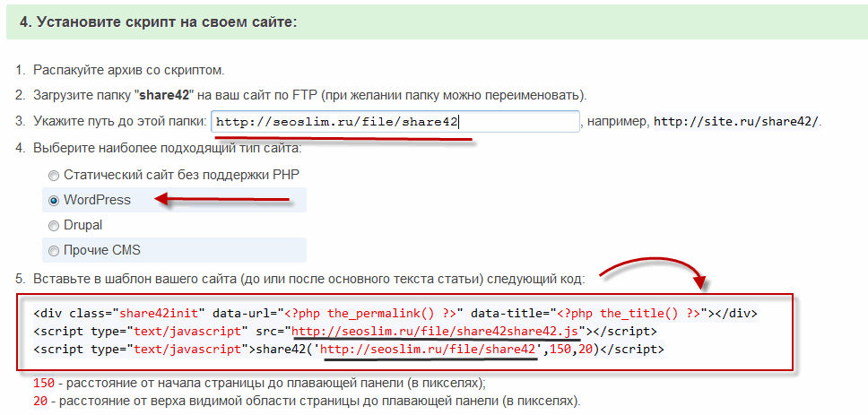Click the folder path input field

[x=395, y=122]
